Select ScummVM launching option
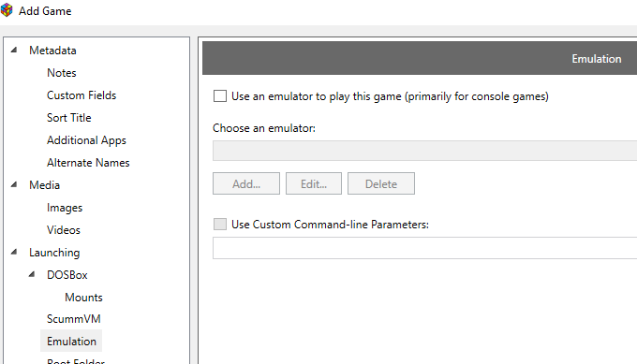 [x=73, y=319]
